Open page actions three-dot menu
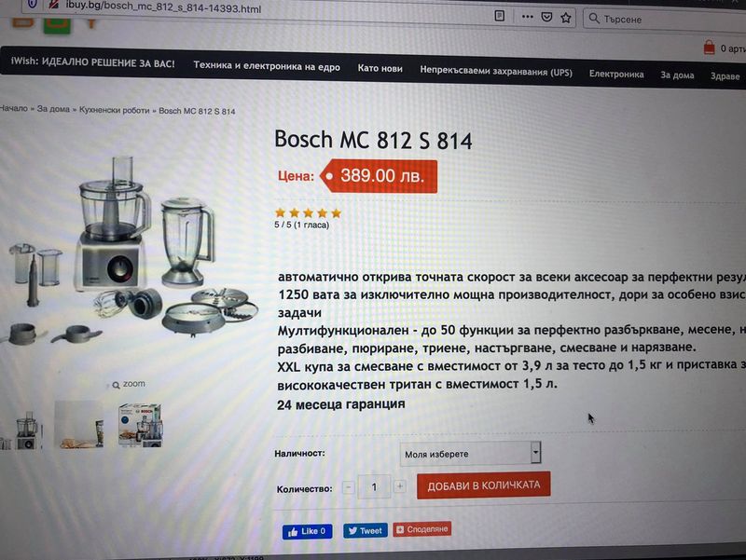Image resolution: width=746 pixels, height=560 pixels. (x=527, y=17)
